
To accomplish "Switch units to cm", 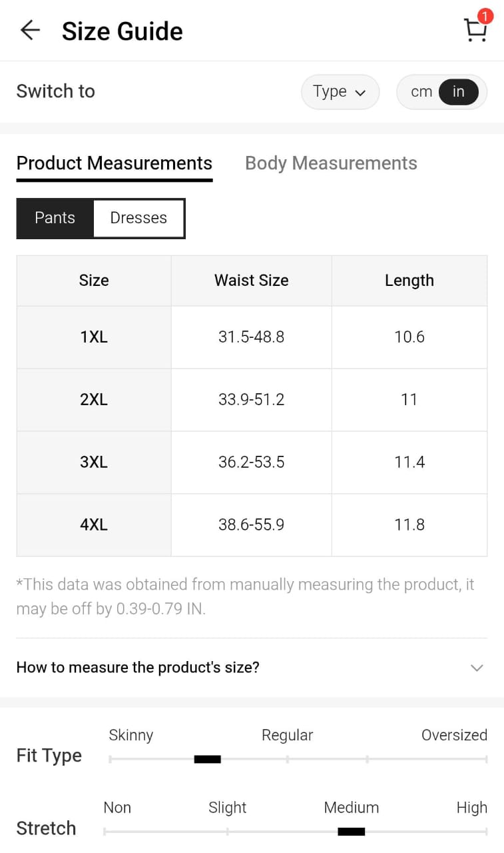I will pos(421,92).
